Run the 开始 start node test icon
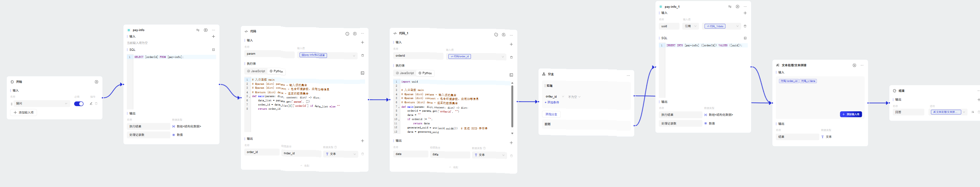The height and width of the screenshot is (187, 980). click(x=96, y=82)
